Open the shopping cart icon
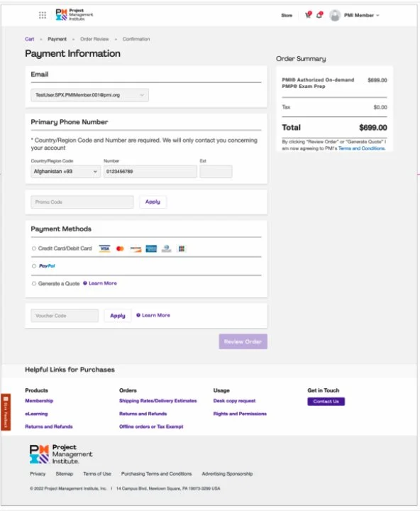Screen dimensions: 420x511 pos(308,15)
